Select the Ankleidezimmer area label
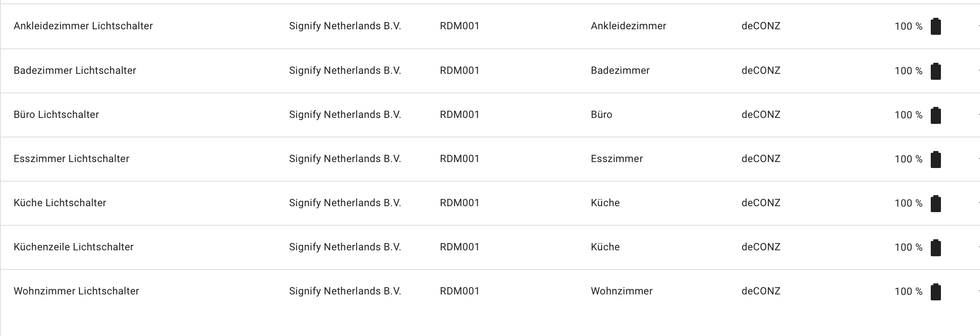The height and width of the screenshot is (336, 980). point(628,26)
